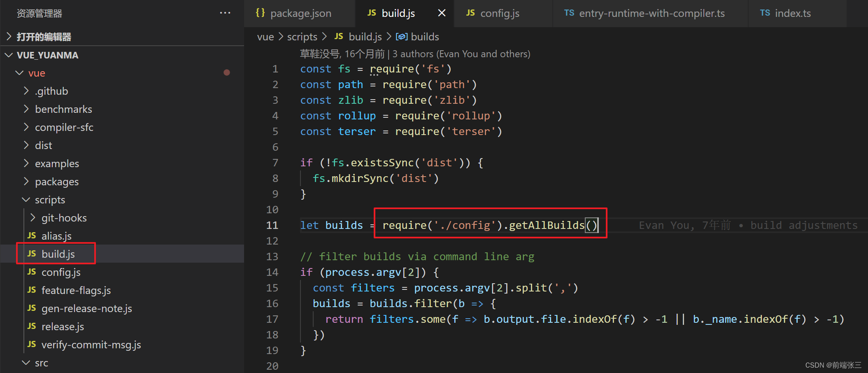Image resolution: width=868 pixels, height=373 pixels.
Task: Open verify-commit-msg.js in the explorer
Action: tap(122, 345)
